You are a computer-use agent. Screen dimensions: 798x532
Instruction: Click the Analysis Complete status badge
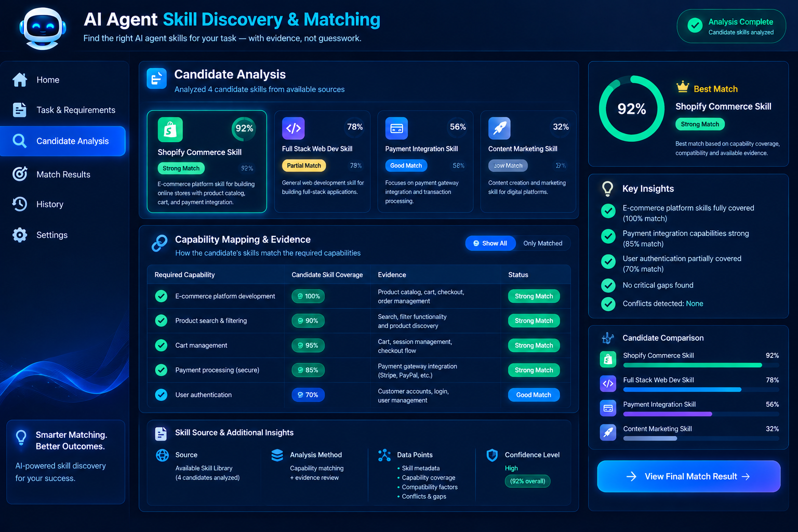pyautogui.click(x=731, y=26)
